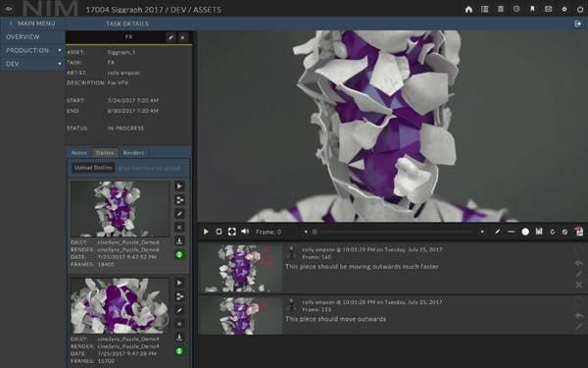Step to the previous frame arrow
The width and height of the screenshot is (588, 368).
pos(306,232)
